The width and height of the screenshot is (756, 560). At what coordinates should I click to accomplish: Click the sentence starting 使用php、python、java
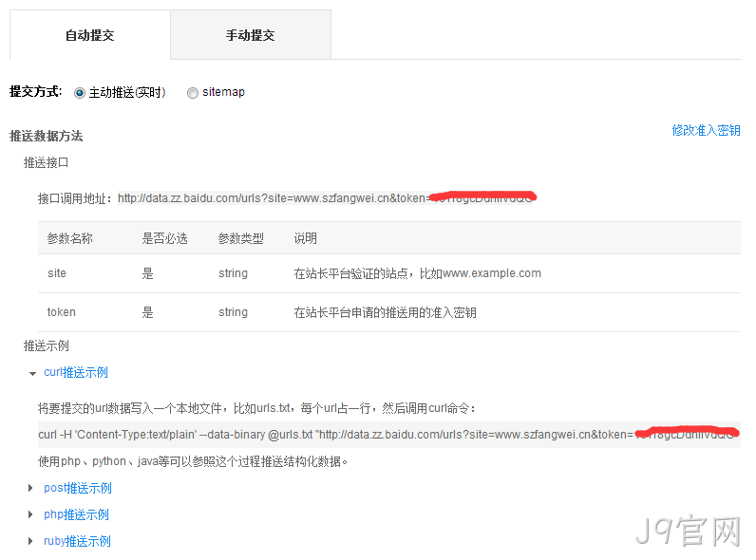tap(193, 461)
